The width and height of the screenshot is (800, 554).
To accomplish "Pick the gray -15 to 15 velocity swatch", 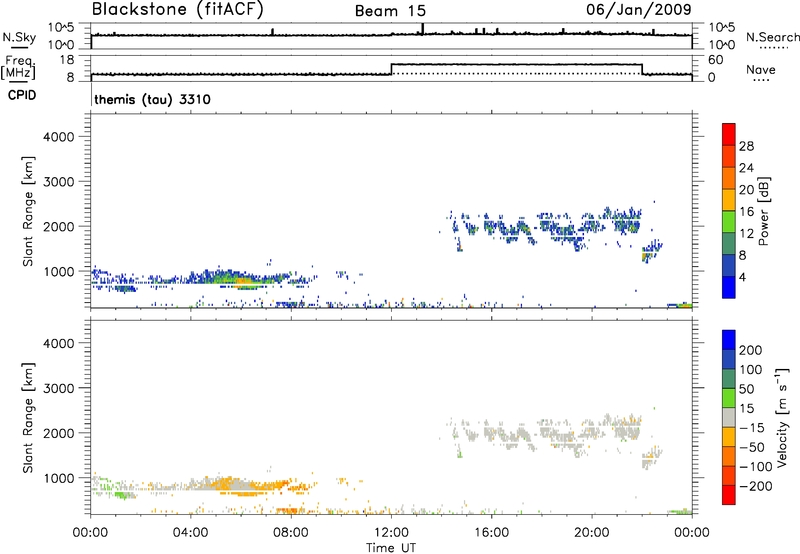I will (729, 417).
